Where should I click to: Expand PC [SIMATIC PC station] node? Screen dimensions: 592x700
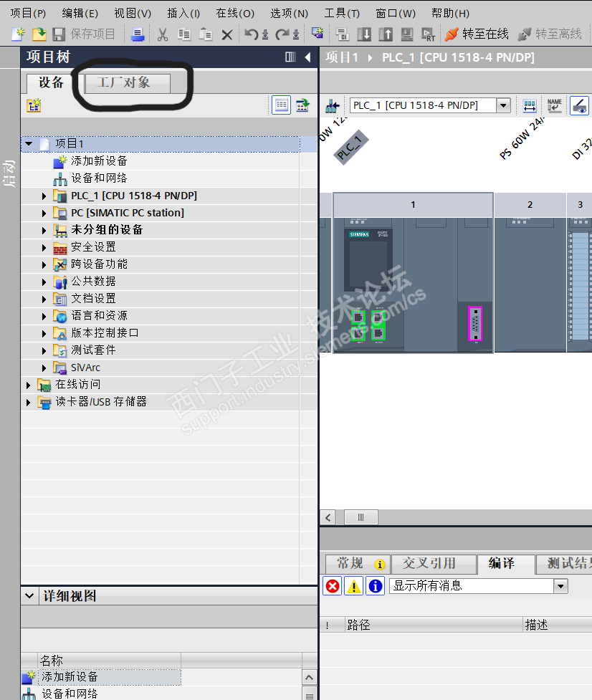tap(44, 214)
